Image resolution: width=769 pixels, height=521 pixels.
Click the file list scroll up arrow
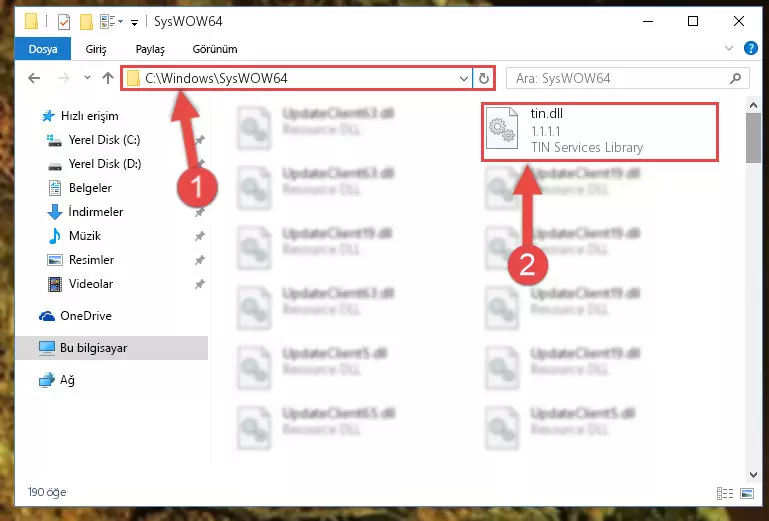click(x=753, y=105)
